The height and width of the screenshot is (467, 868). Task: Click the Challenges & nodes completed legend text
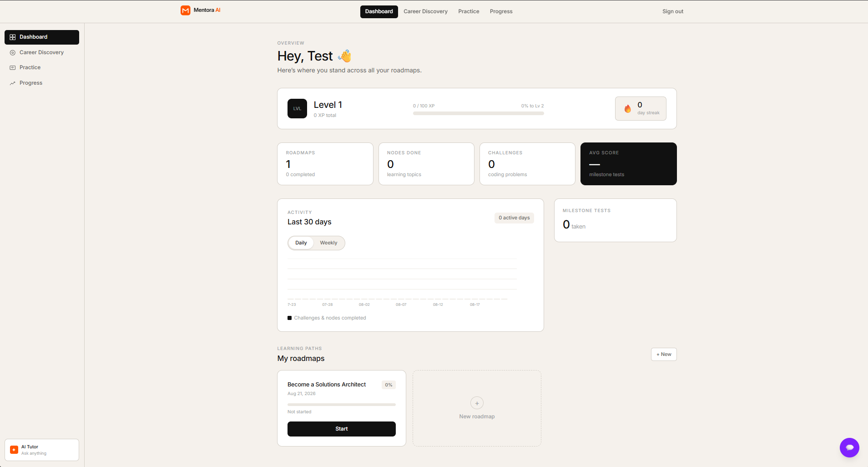[330, 318]
